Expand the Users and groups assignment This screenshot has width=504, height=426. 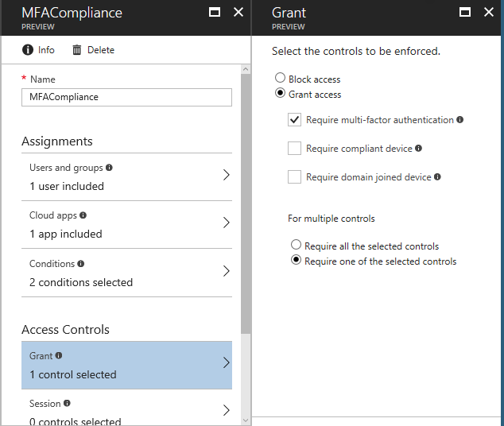click(126, 177)
